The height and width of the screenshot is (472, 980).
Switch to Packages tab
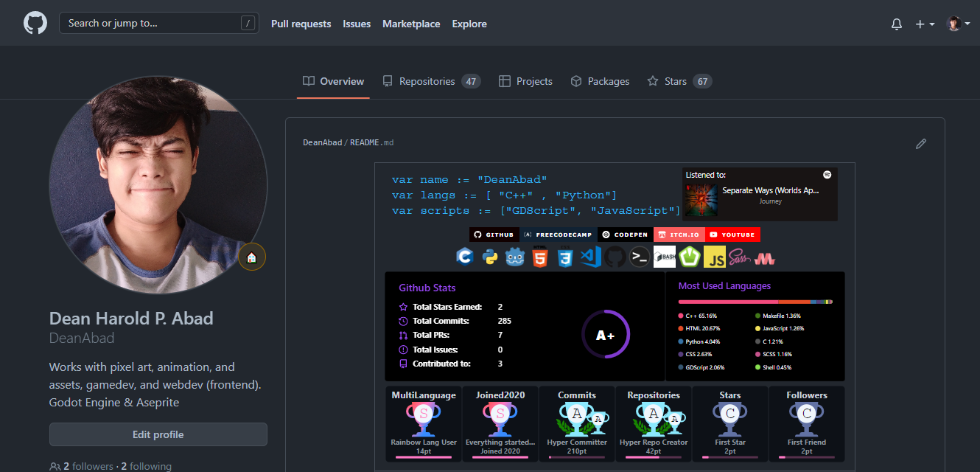point(600,81)
